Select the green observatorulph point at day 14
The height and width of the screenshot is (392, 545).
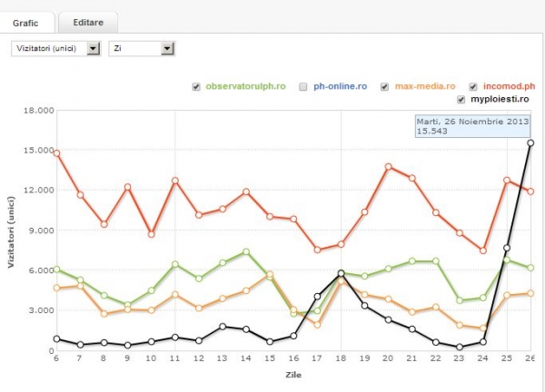pos(246,251)
